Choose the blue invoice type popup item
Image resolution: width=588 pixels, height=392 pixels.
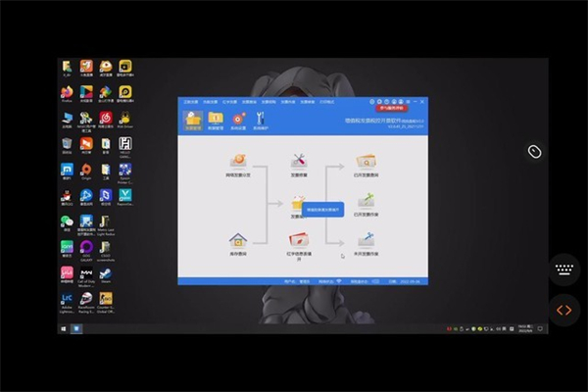[x=323, y=209]
